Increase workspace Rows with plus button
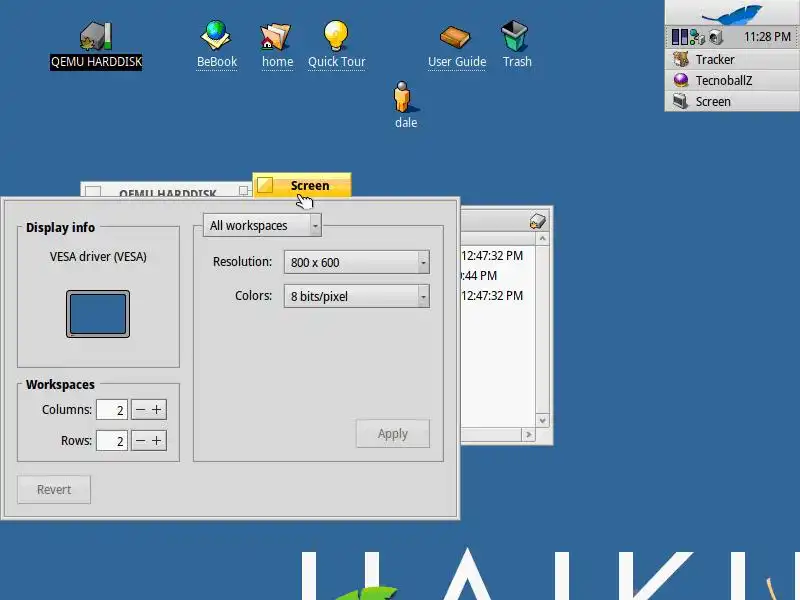This screenshot has height=600, width=800. (157, 441)
